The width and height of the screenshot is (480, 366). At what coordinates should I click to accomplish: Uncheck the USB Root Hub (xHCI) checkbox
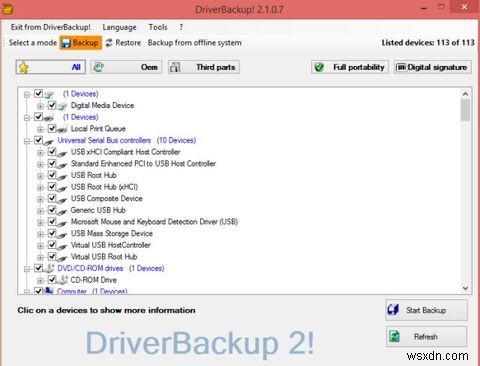(52, 187)
